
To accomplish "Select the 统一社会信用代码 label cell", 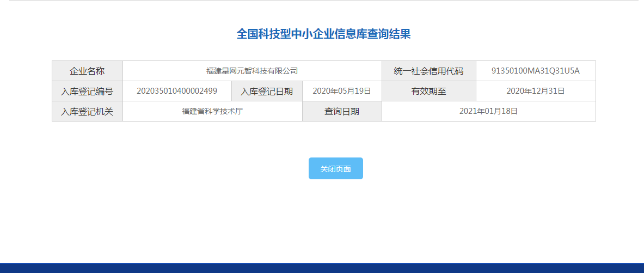I will click(x=428, y=71).
